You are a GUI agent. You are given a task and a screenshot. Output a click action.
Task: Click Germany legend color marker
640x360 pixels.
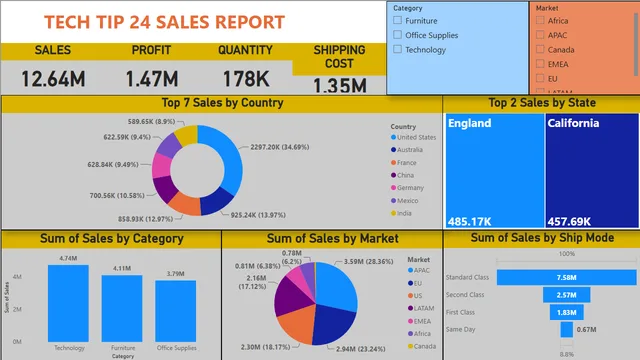393,188
